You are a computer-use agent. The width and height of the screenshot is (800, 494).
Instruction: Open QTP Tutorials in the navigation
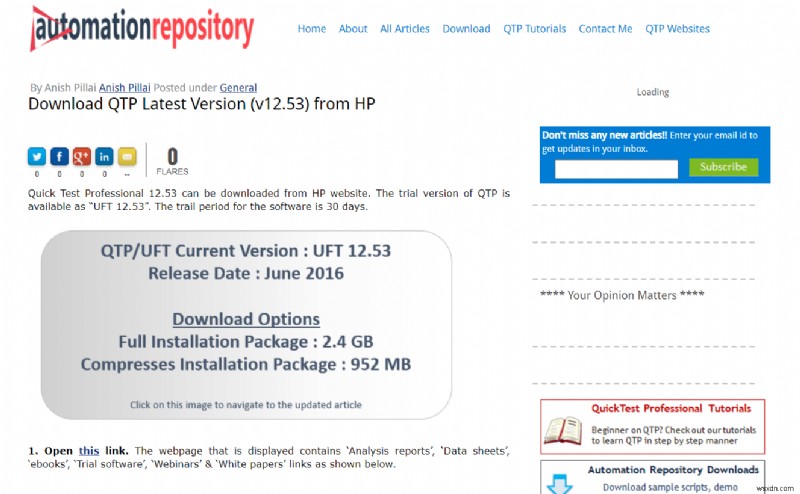tap(535, 29)
